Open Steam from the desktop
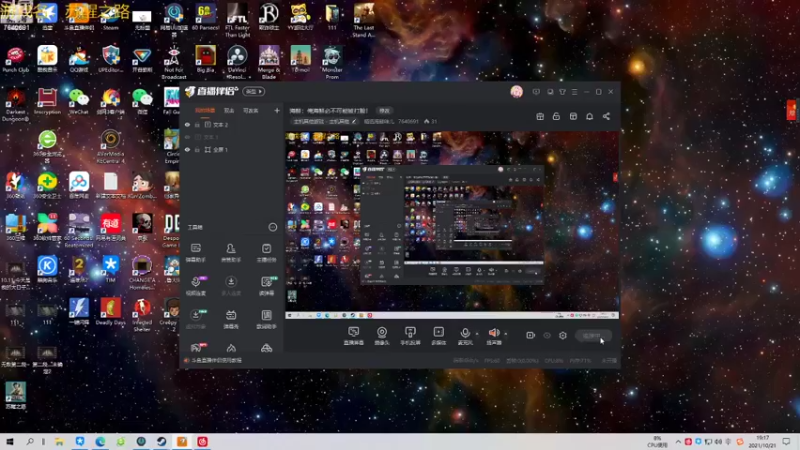The height and width of the screenshot is (450, 800). pos(111,17)
